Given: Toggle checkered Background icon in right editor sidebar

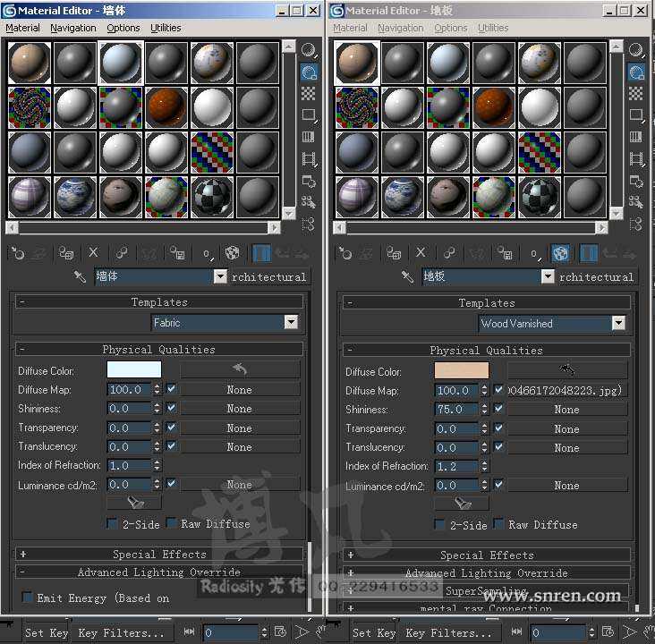Looking at the screenshot, I should click(x=636, y=93).
